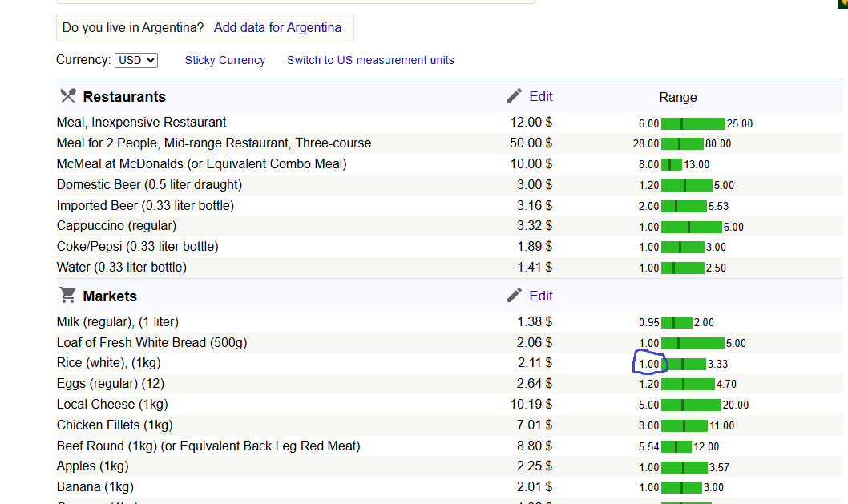
Task: Click the circled 1.00 rice minimum value
Action: click(649, 364)
